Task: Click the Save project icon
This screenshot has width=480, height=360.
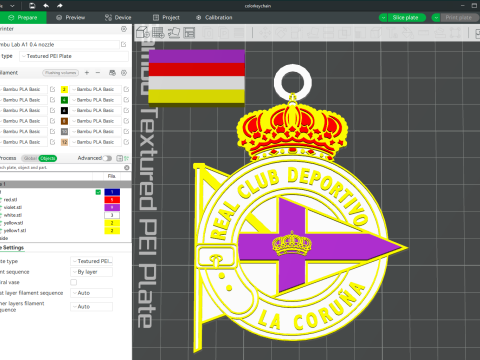Action: click(32, 6)
